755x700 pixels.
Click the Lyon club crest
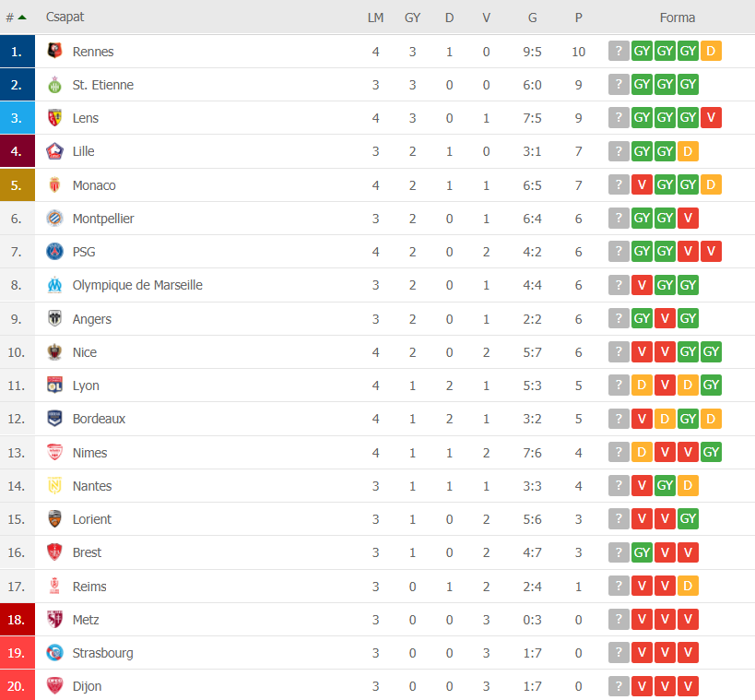[55, 385]
